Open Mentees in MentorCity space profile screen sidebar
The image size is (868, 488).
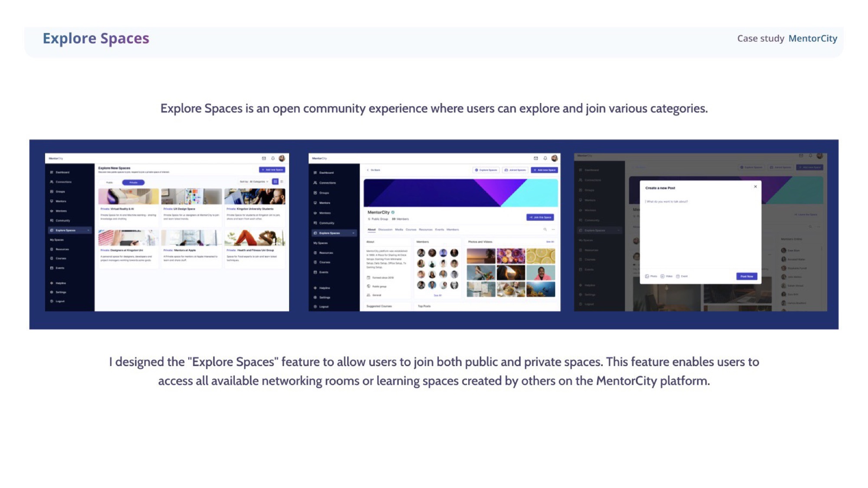(x=322, y=213)
